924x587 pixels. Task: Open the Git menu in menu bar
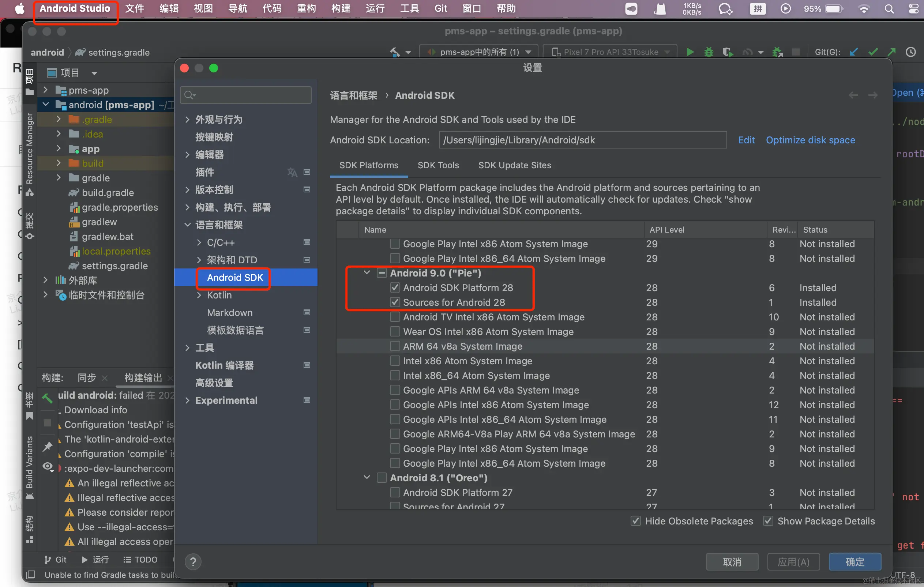(x=440, y=8)
